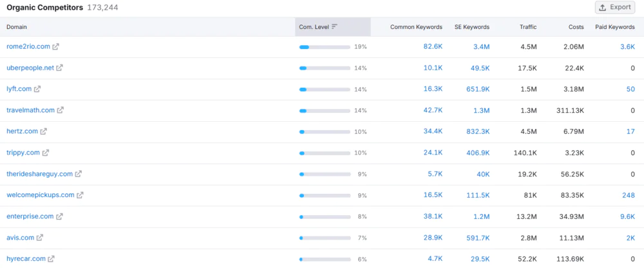The height and width of the screenshot is (268, 644).
Task: Open avis.com external link icon
Action: coord(40,238)
